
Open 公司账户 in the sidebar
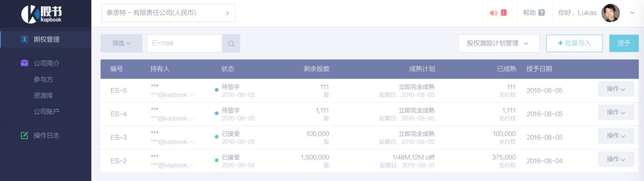pyautogui.click(x=47, y=111)
